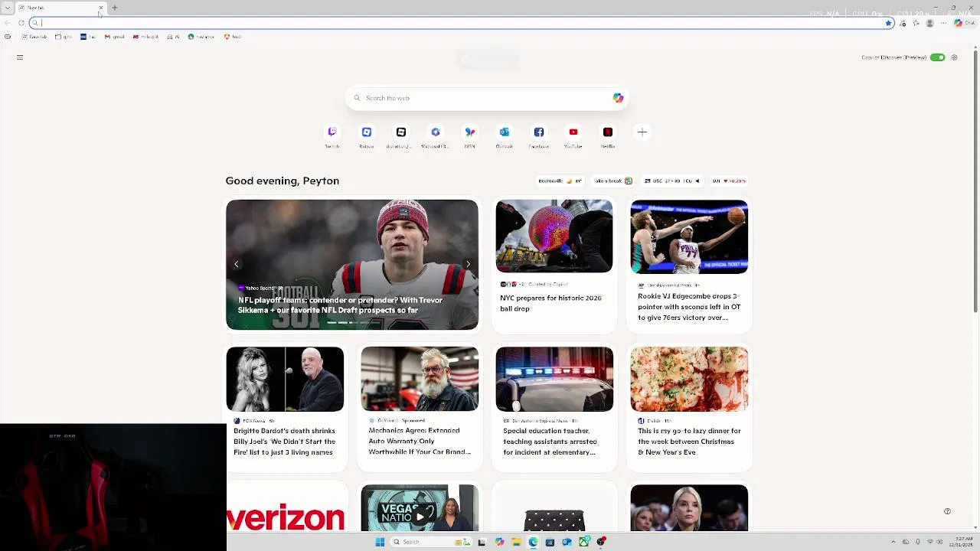Open page settings gear icon

click(954, 57)
